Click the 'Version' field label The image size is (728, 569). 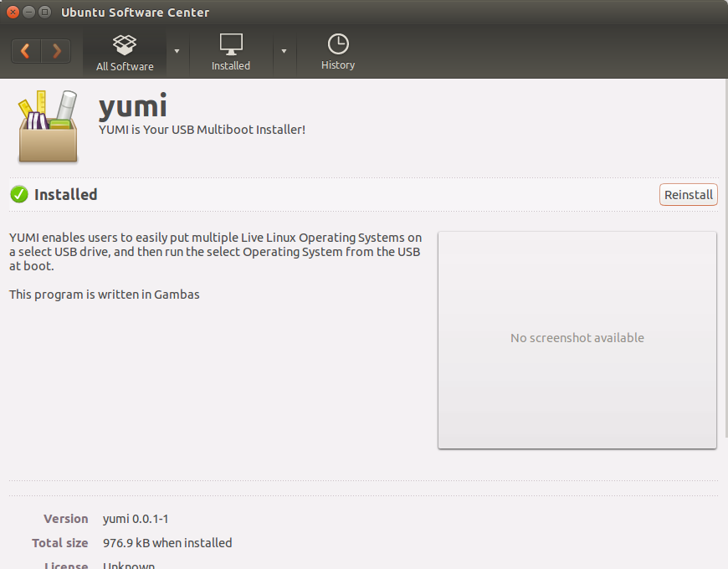(x=66, y=519)
